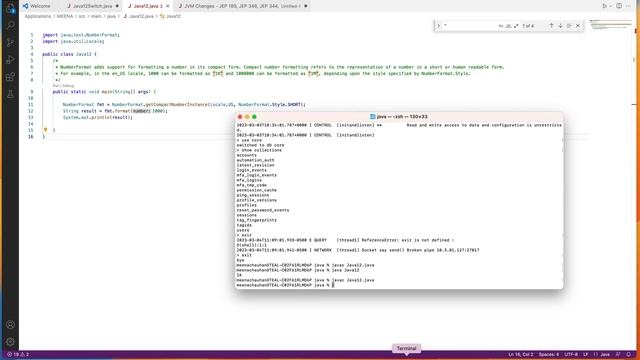The width and height of the screenshot is (640, 360).
Task: Click the Run | Debug code lens above main
Action: pyautogui.click(x=63, y=86)
